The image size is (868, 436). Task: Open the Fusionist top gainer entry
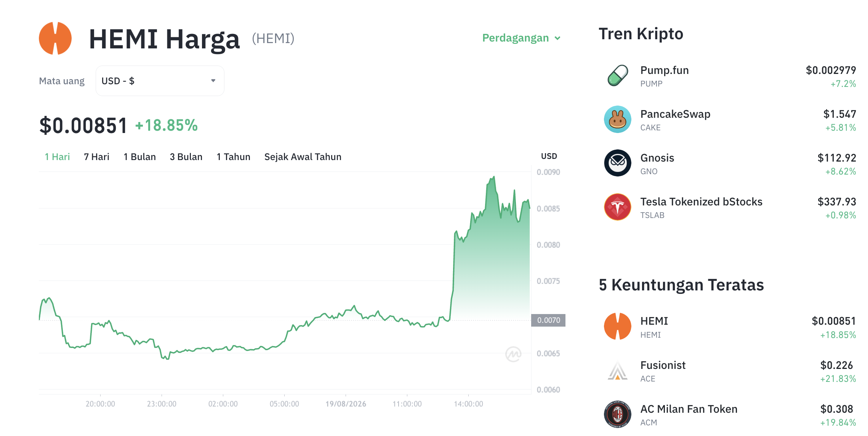point(730,371)
